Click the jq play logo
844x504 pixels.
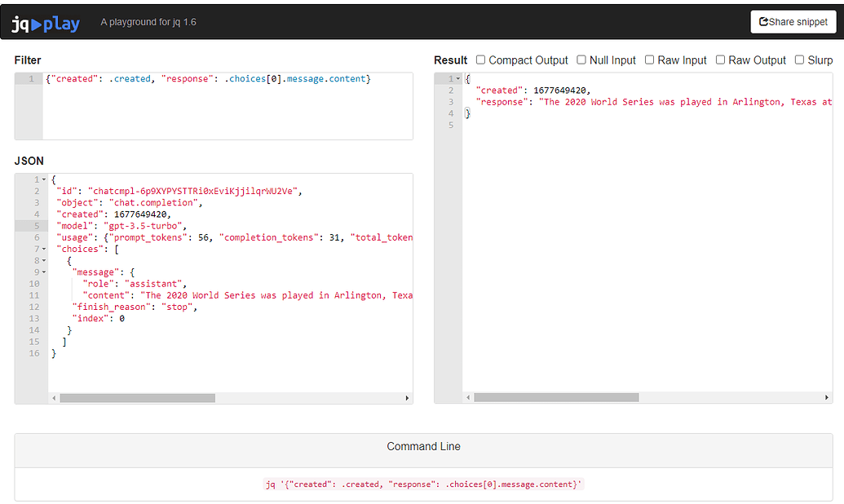point(45,23)
